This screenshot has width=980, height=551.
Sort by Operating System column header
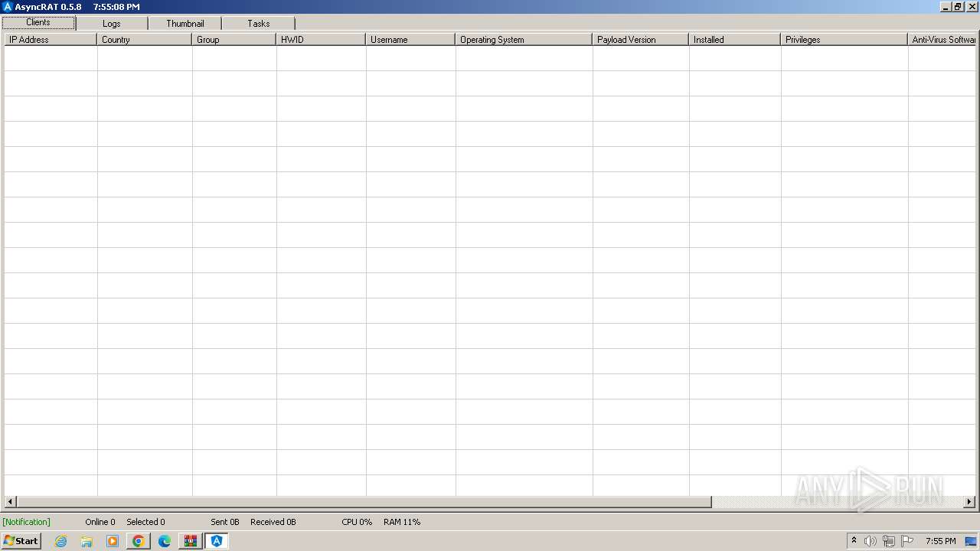pyautogui.click(x=524, y=40)
